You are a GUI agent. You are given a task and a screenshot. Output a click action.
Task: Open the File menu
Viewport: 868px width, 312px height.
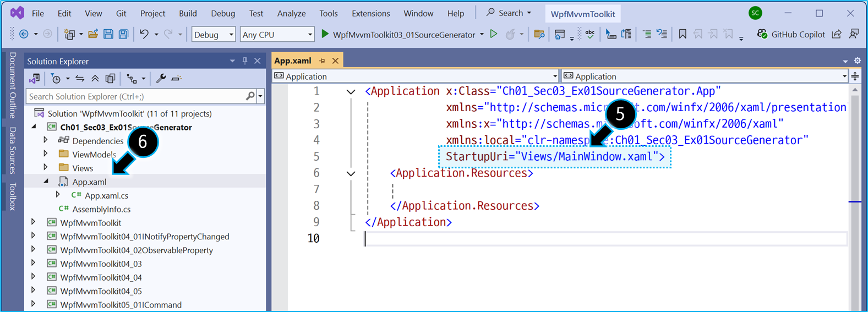38,13
